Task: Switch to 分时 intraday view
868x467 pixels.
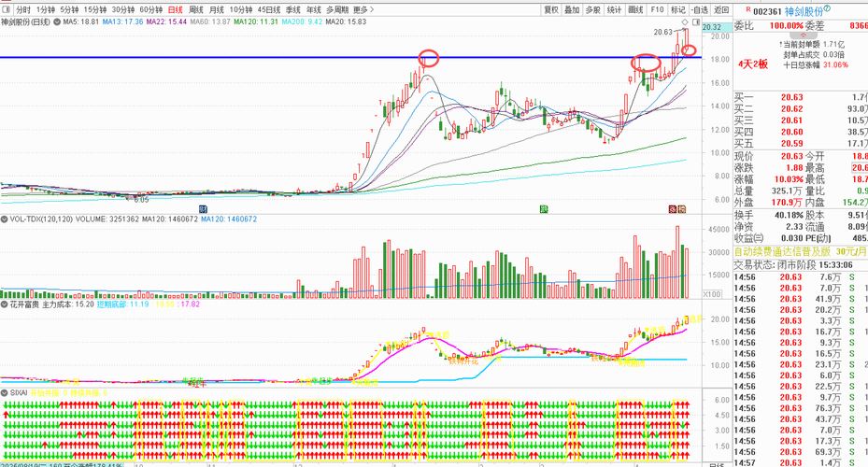Action: tap(23, 10)
